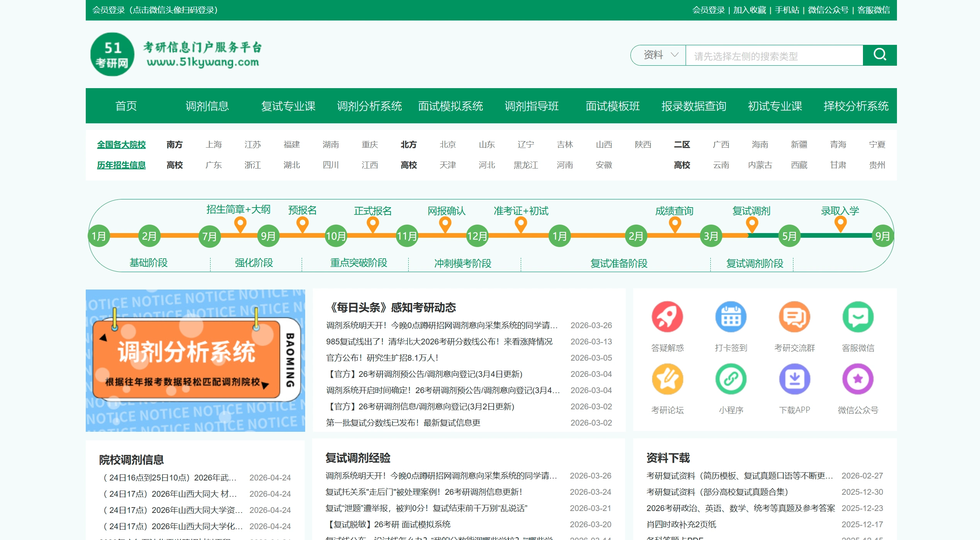Click the search magnifier button
The width and height of the screenshot is (980, 540).
[x=880, y=55]
